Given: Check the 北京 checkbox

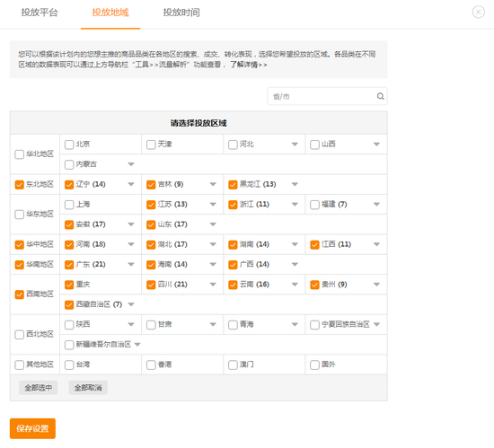Looking at the screenshot, I should (x=69, y=145).
